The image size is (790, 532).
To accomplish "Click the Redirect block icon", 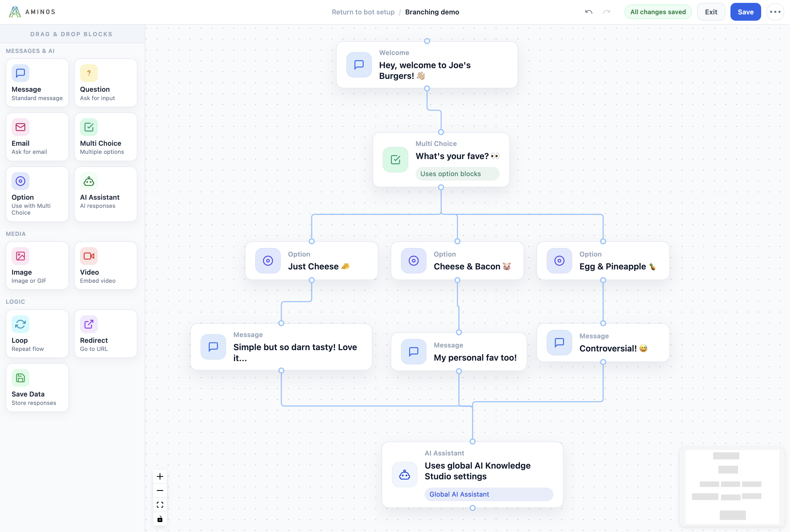I will 89,324.
